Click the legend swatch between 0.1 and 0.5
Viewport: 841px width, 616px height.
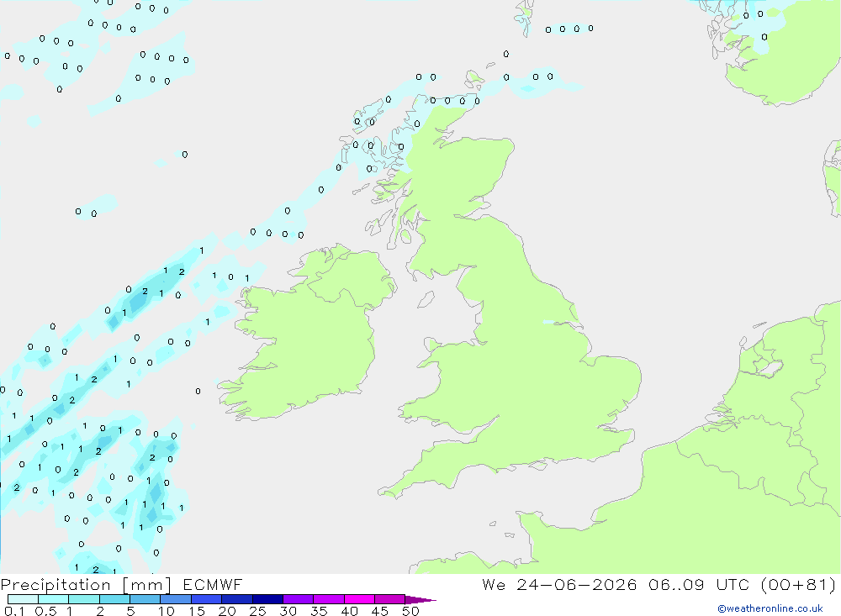(23, 599)
